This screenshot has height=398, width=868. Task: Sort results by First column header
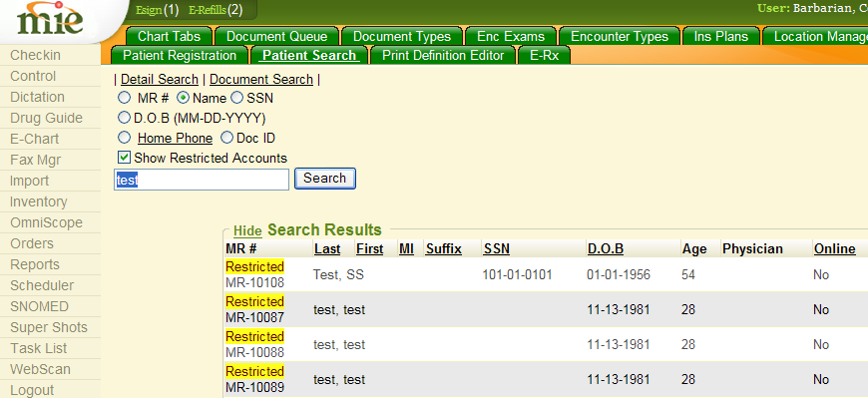370,249
